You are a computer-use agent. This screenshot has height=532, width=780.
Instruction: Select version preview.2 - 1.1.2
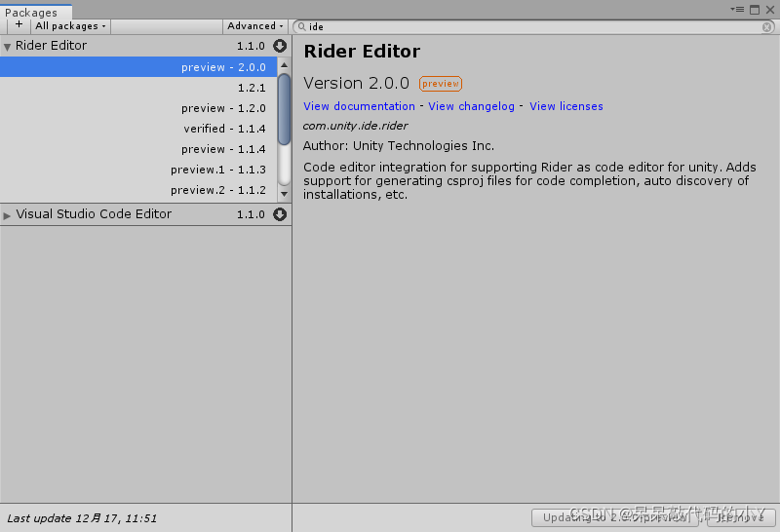(x=138, y=190)
